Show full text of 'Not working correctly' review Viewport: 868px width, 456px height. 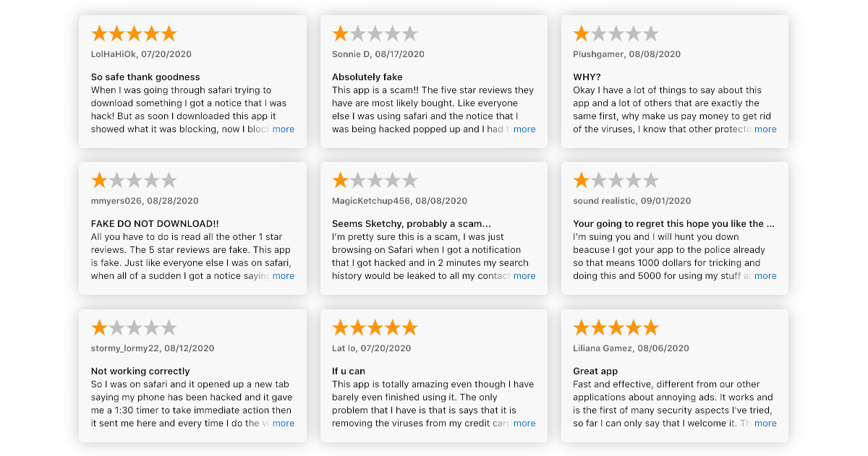click(284, 423)
